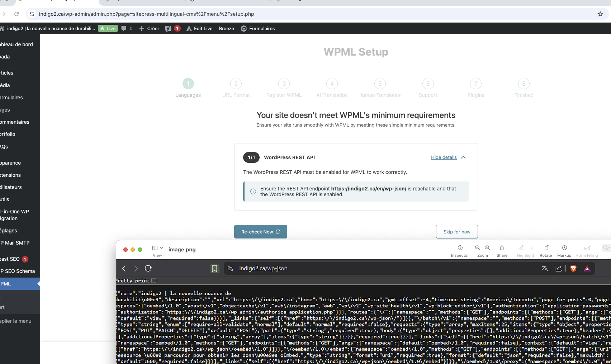Screen dimensions: 611x364
Task: Open the Markup tool in Preview
Action: [564, 248]
